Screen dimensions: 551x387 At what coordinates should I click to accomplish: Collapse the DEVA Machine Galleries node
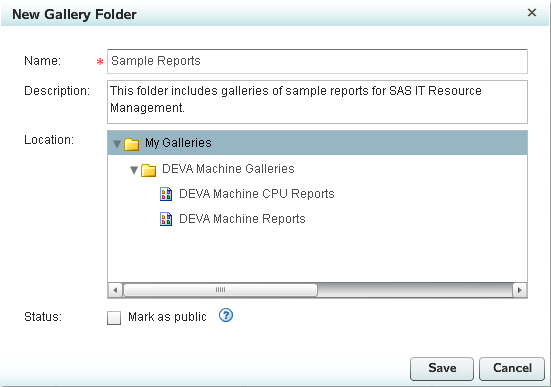point(134,170)
